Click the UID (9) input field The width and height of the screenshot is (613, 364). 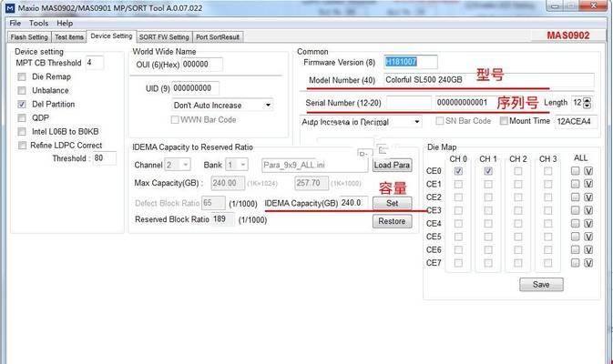195,88
